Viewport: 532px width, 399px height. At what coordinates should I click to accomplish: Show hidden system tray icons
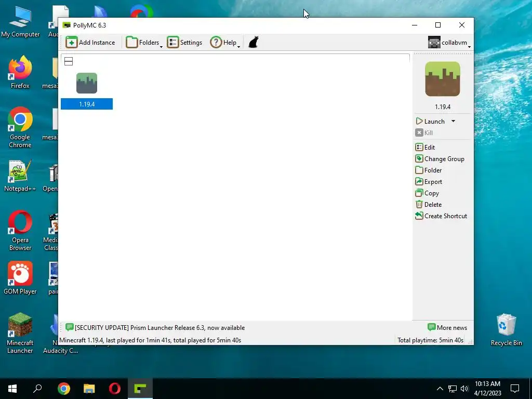(x=440, y=389)
